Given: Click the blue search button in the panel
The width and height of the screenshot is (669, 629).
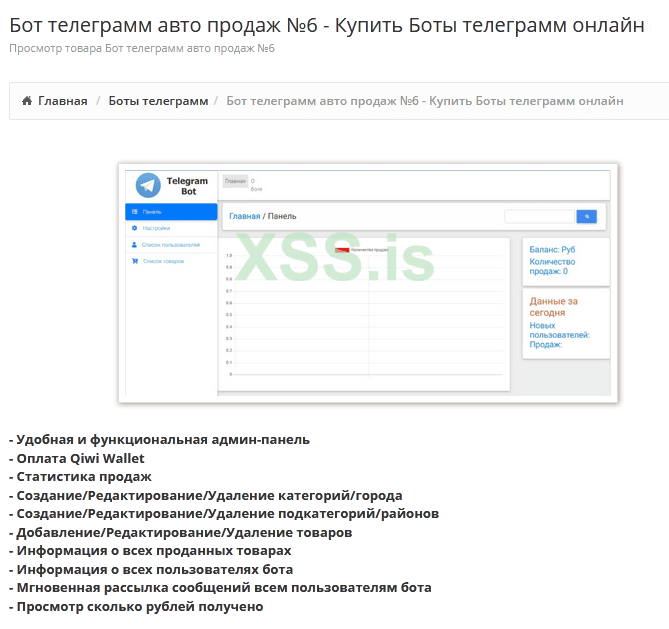Looking at the screenshot, I should pyautogui.click(x=587, y=217).
